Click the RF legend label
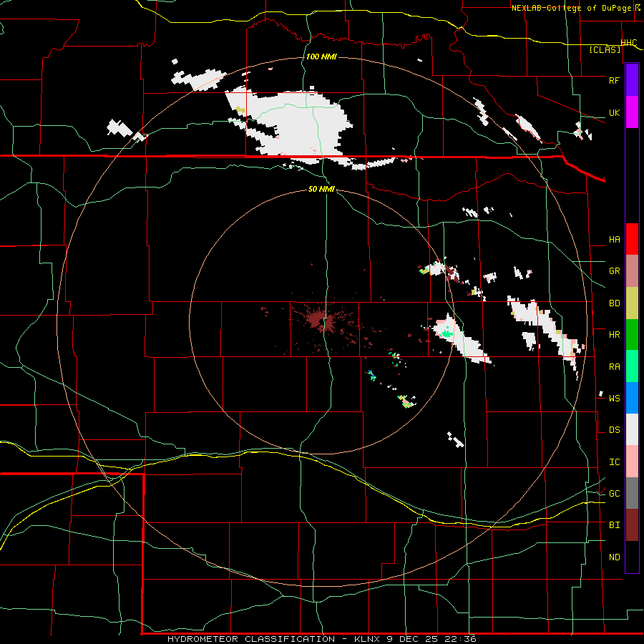Screen dimensions: 644x644 (614, 80)
